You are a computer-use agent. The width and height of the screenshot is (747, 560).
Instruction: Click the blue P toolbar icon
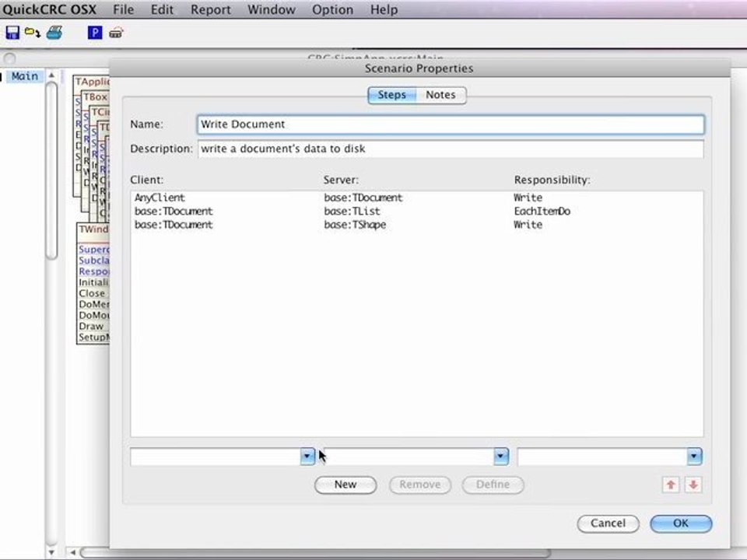coord(95,33)
